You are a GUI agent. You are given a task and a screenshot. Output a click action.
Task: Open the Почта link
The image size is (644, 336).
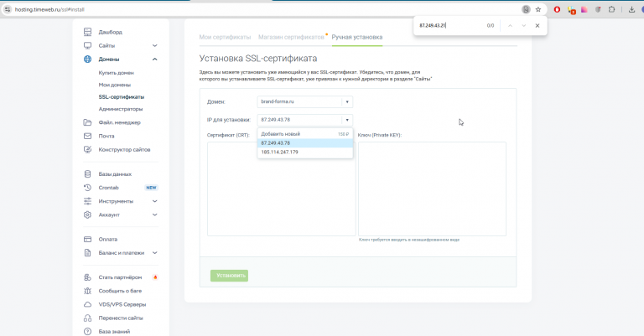(x=106, y=136)
